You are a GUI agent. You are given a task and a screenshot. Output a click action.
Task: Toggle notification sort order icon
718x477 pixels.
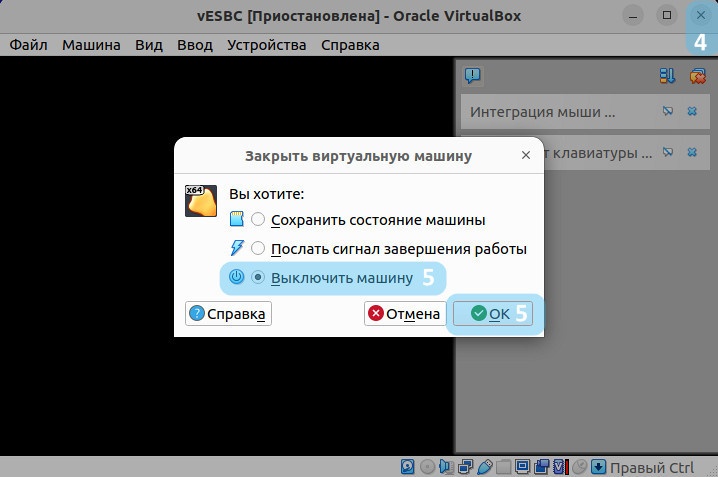[667, 76]
